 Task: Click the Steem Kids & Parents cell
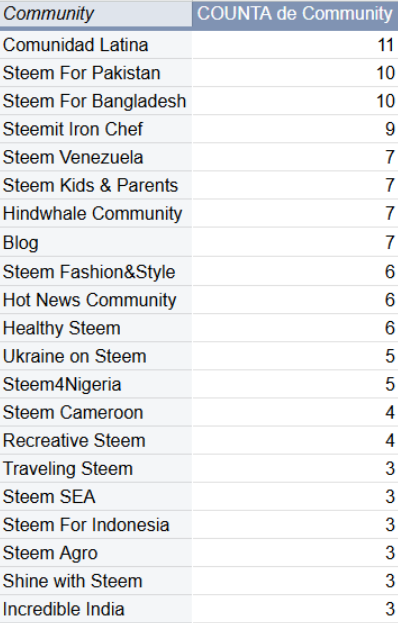click(96, 186)
